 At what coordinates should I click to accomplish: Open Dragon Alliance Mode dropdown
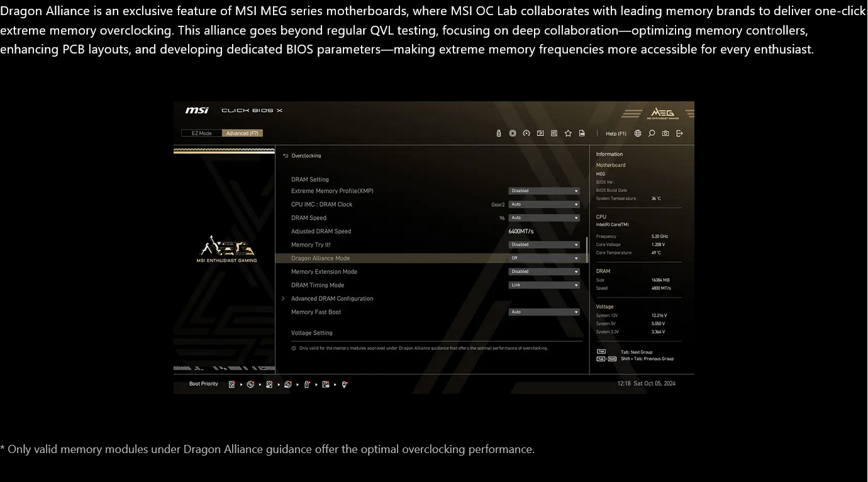point(543,258)
